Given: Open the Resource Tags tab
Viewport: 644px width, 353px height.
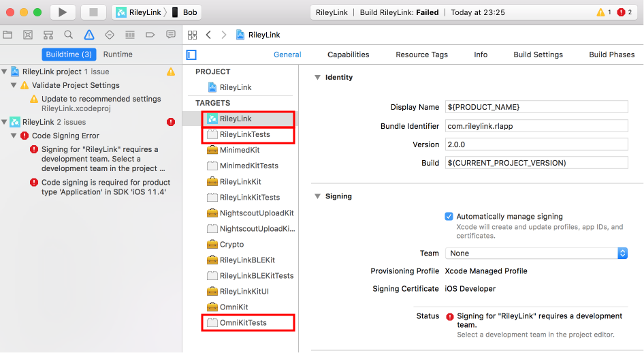Looking at the screenshot, I should point(422,55).
